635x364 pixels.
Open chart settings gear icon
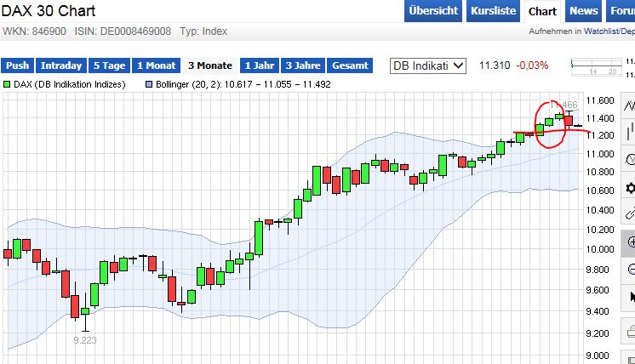(x=629, y=188)
